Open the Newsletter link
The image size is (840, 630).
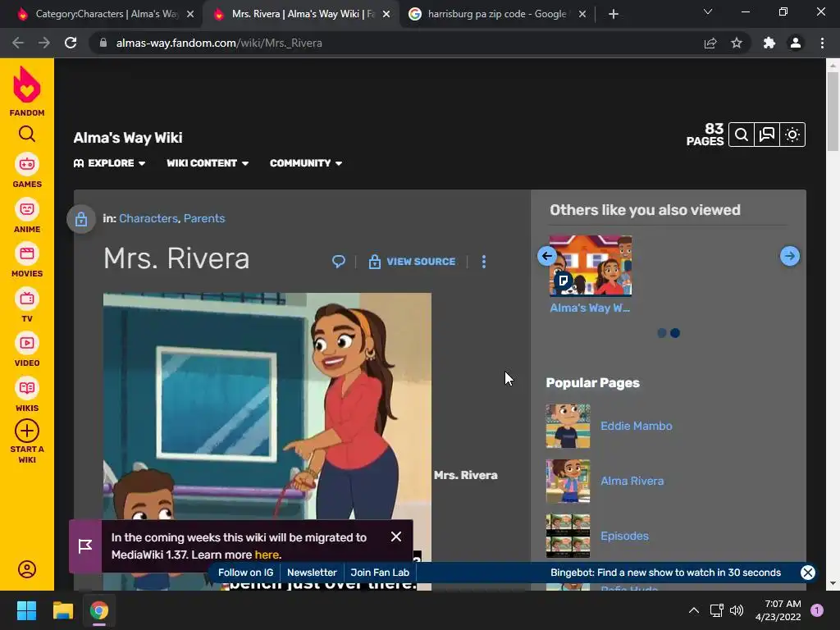point(312,572)
